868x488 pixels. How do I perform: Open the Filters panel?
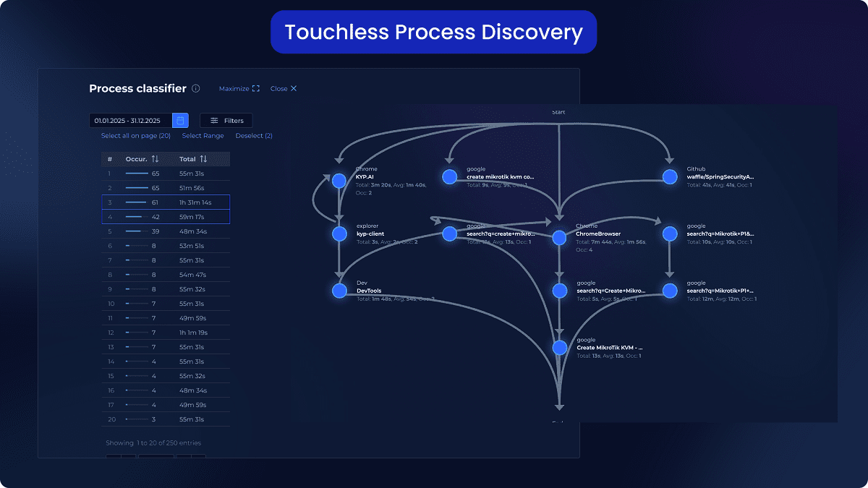[x=226, y=121]
